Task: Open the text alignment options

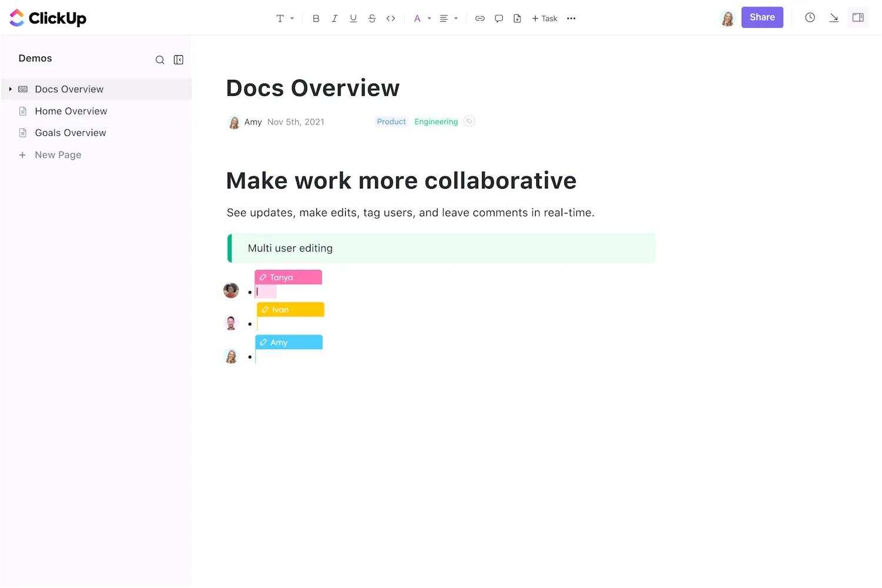Action: pyautogui.click(x=444, y=18)
